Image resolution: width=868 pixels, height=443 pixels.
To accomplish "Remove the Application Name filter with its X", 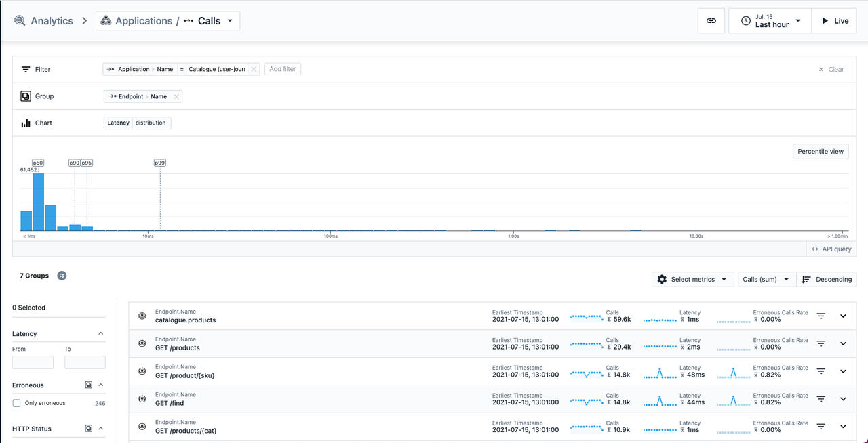I will pos(254,69).
